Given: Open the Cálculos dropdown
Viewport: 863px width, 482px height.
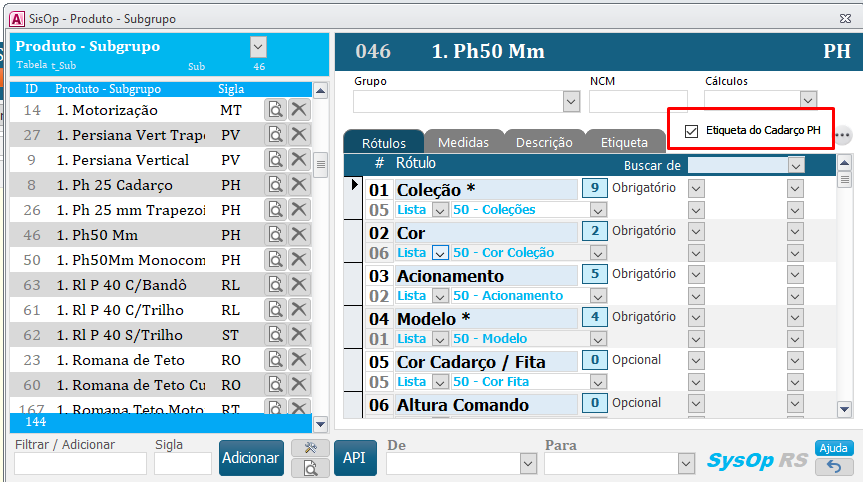Looking at the screenshot, I should pos(808,101).
